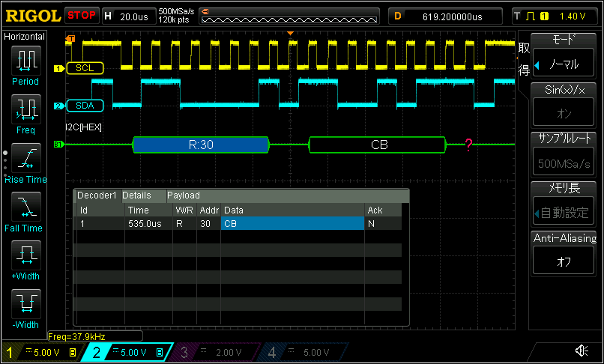Click the RIGOL logo
Image resolution: width=604 pixels, height=364 pixels.
[33, 16]
